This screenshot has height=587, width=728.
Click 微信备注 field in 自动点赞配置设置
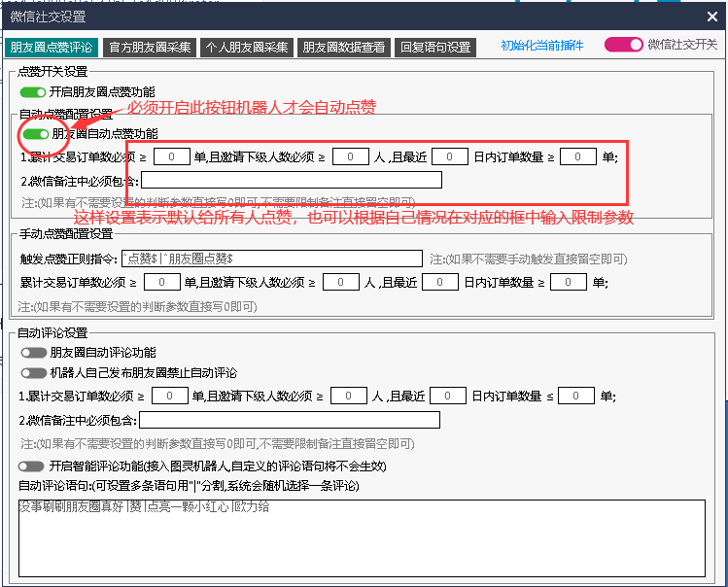pyautogui.click(x=292, y=180)
